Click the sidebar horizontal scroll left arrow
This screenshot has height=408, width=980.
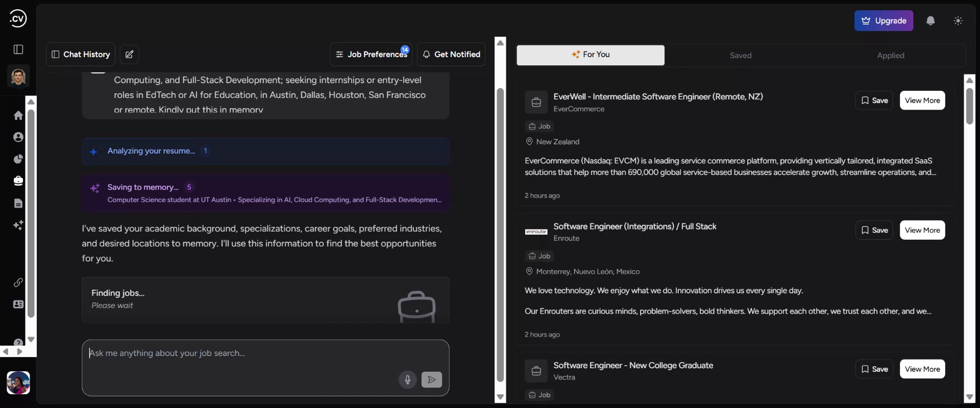6,351
